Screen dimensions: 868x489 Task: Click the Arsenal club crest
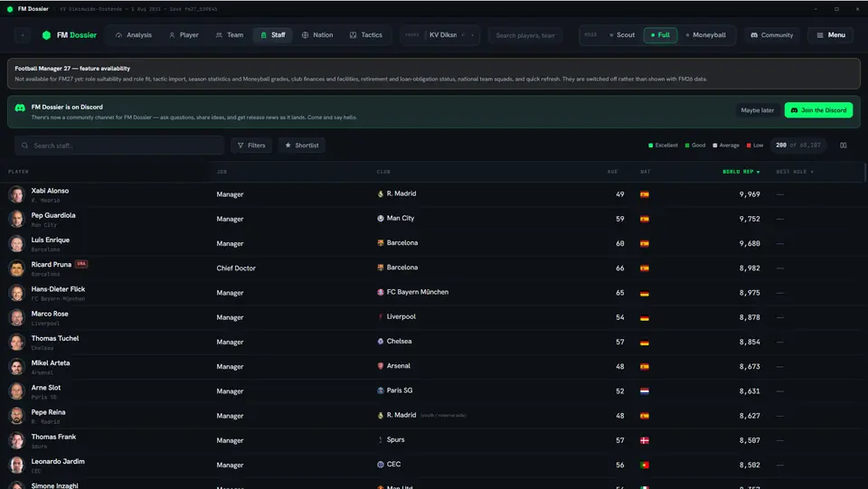381,366
